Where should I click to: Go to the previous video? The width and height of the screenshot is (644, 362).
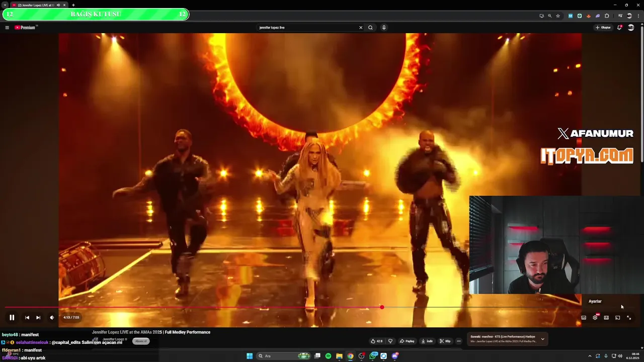[27, 317]
